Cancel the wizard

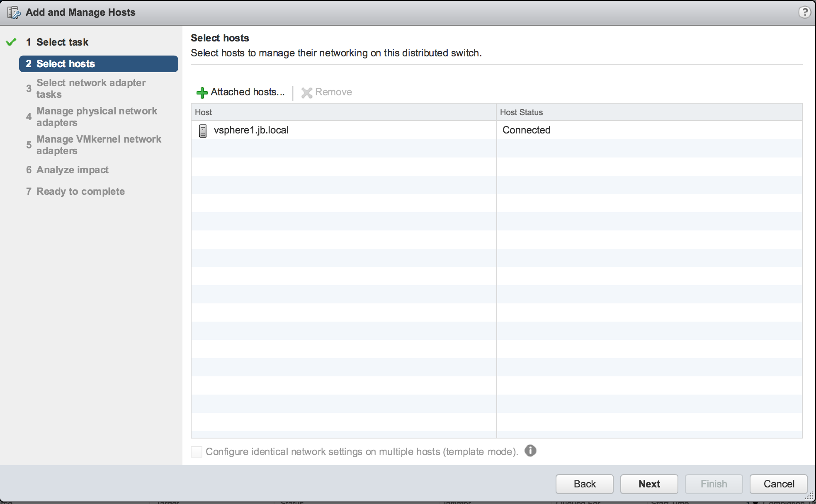(778, 484)
